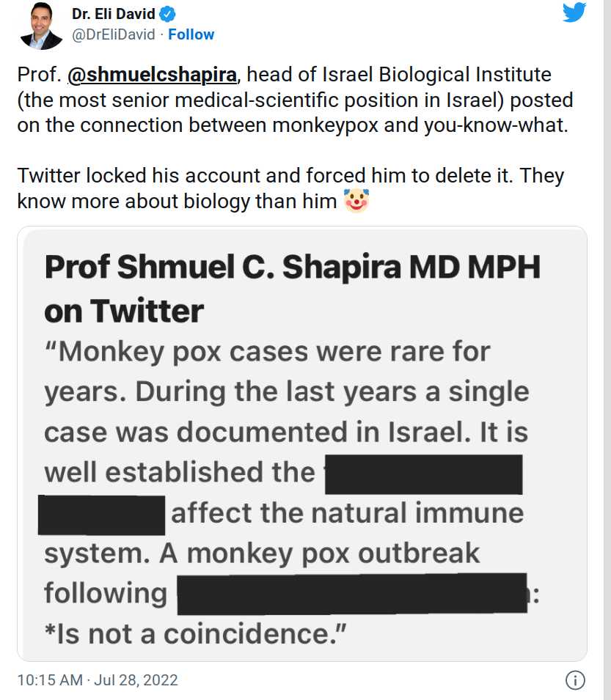This screenshot has width=611, height=700.
Task: Click the "Monkey pox cases were rare" line
Action: [x=267, y=352]
